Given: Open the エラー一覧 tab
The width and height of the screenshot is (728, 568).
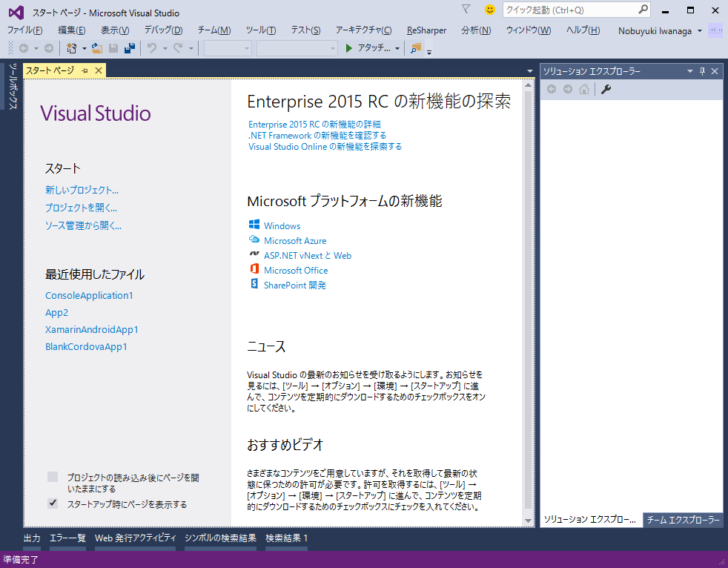Looking at the screenshot, I should pos(67,538).
